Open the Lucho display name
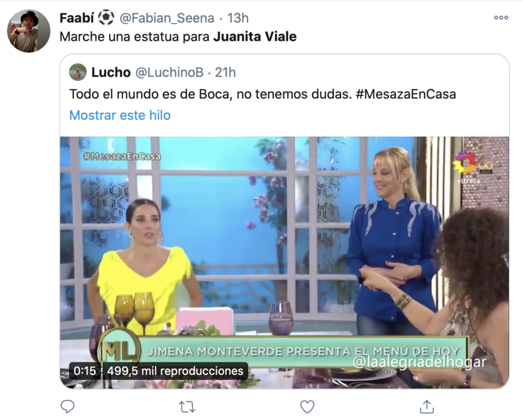Viewport: 523px width, 420px height. (111, 72)
